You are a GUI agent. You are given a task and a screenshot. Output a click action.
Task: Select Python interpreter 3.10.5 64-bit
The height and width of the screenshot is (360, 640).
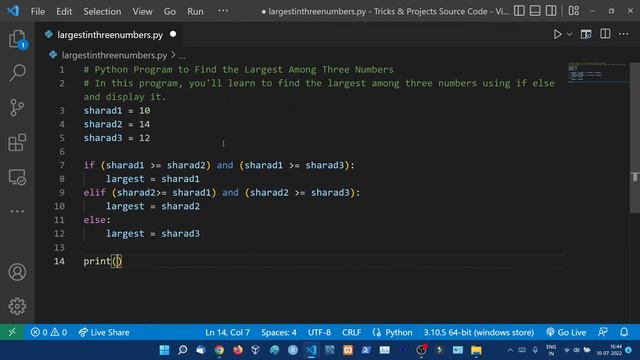[478, 332]
